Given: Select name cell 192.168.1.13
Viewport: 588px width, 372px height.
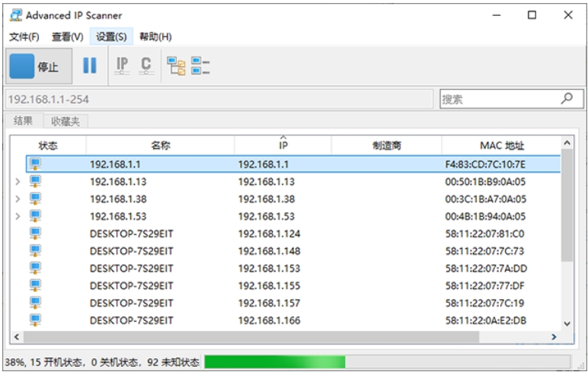Looking at the screenshot, I should [x=118, y=182].
